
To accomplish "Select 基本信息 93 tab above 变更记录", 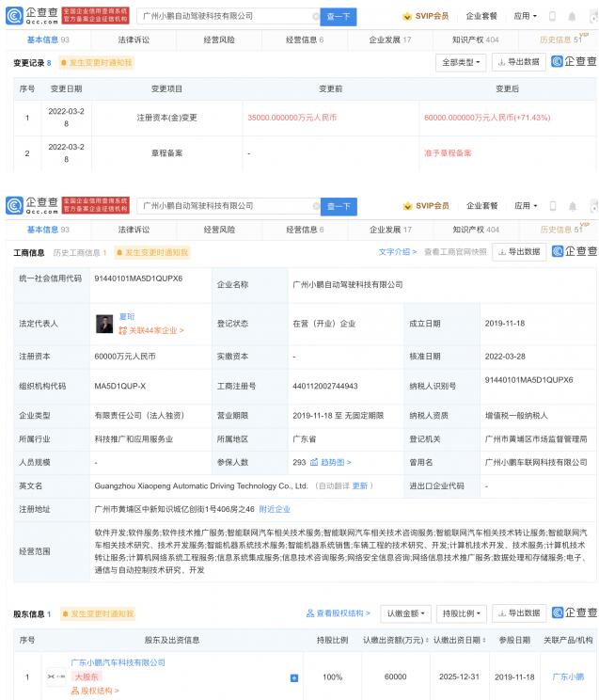I will point(48,40).
